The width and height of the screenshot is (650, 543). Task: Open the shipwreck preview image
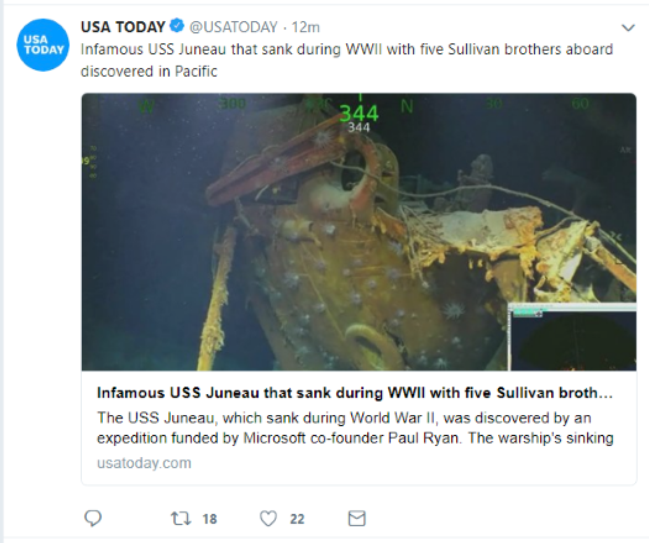[359, 232]
